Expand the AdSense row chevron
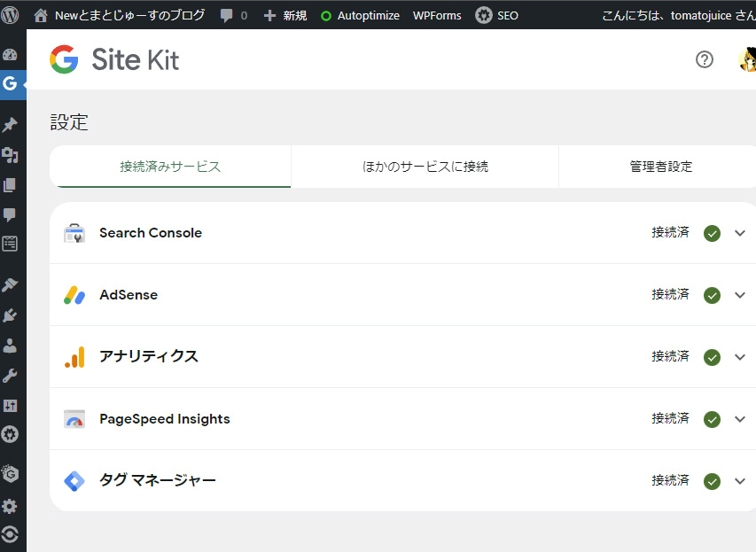 [740, 295]
